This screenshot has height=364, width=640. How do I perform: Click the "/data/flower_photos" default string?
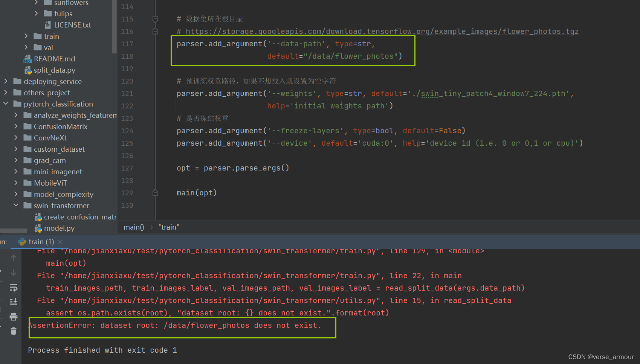click(351, 56)
